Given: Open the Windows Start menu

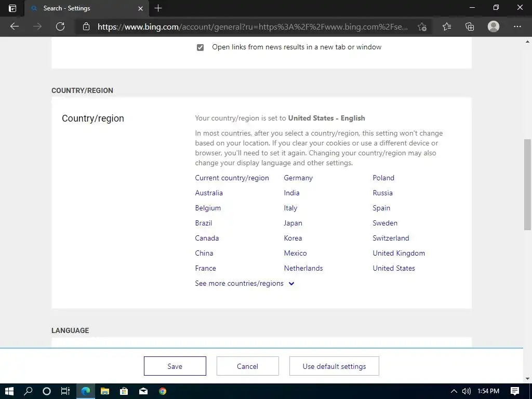Looking at the screenshot, I should pos(9,391).
